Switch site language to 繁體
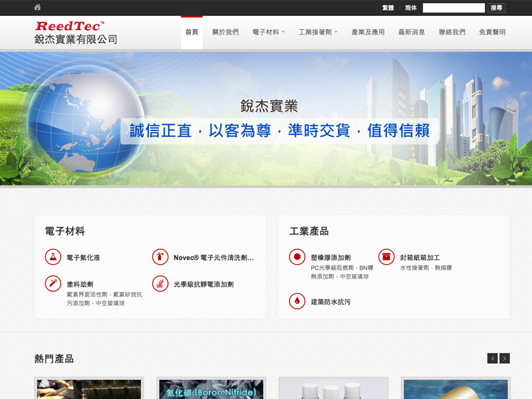 [387, 7]
